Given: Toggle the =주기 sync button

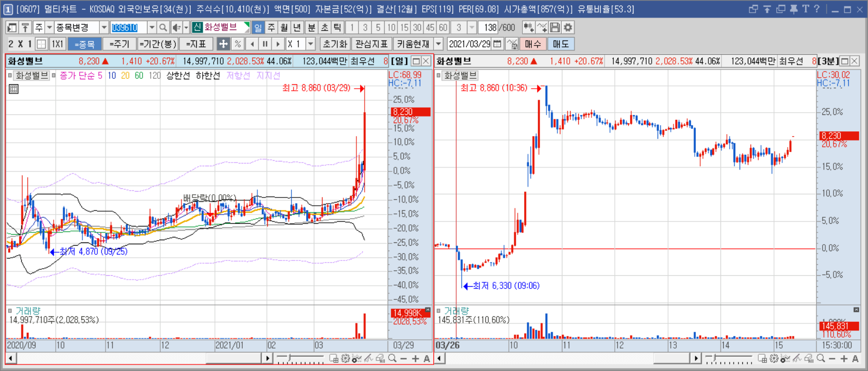Looking at the screenshot, I should click(119, 44).
